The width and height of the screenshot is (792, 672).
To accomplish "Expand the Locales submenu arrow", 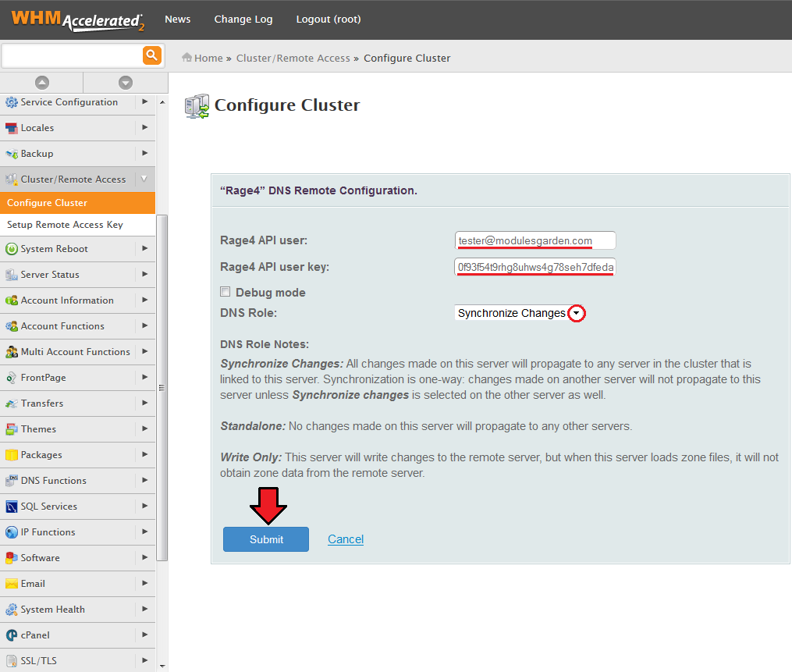I will [145, 127].
